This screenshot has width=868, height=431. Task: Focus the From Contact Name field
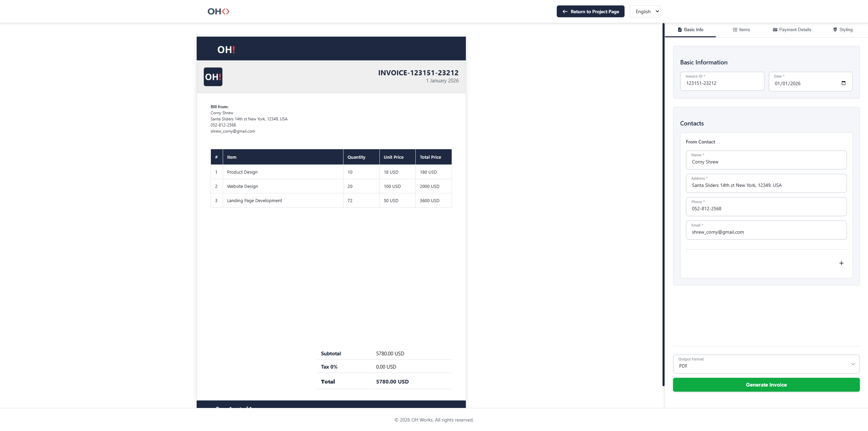coord(766,162)
